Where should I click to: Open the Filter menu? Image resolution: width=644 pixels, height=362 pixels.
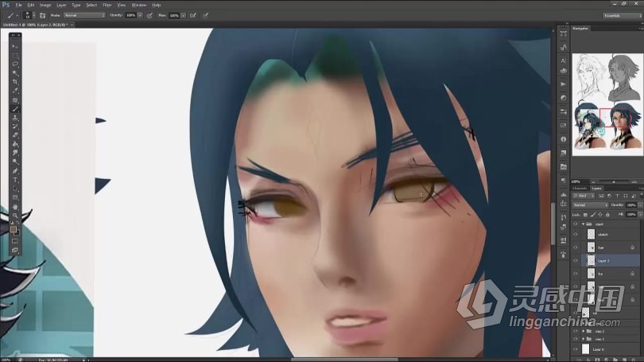(x=107, y=5)
